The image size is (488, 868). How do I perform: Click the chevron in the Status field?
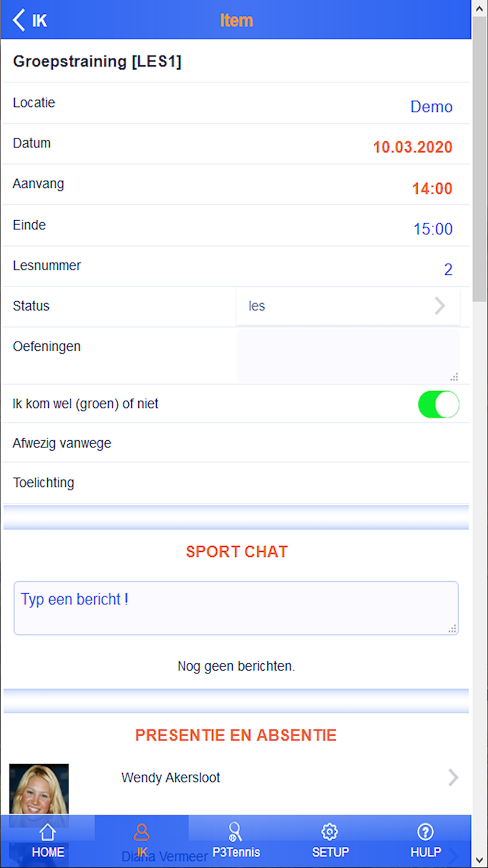click(x=440, y=306)
